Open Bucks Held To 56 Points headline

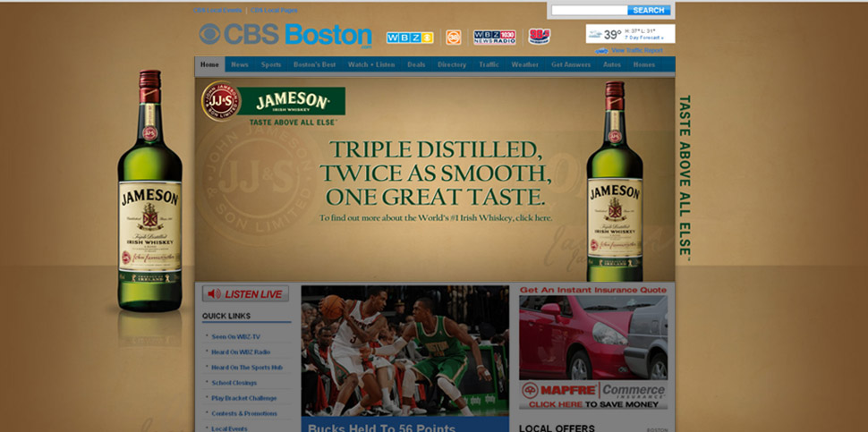(381, 428)
